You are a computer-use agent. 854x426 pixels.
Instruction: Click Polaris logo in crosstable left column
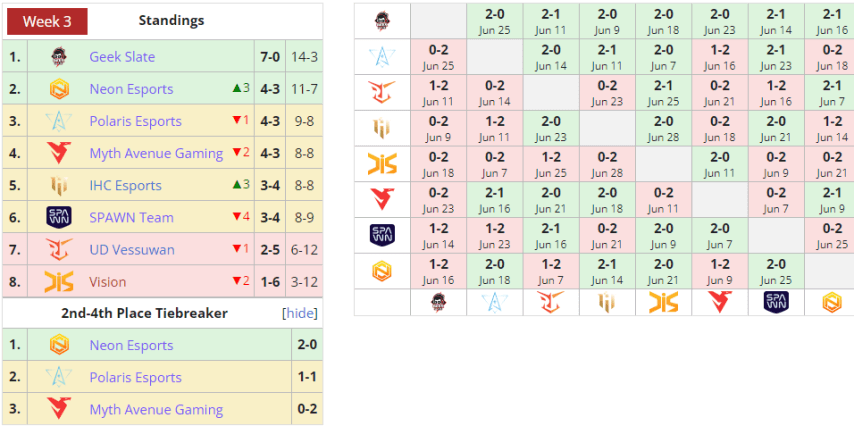pyautogui.click(x=382, y=57)
